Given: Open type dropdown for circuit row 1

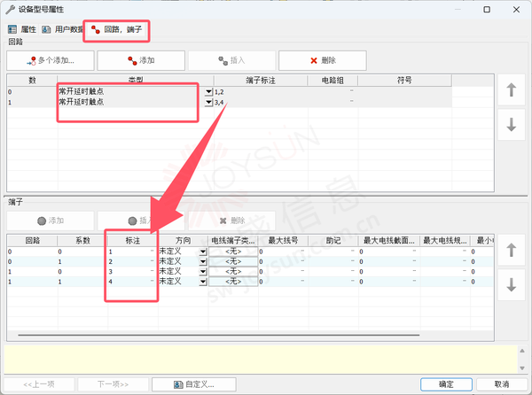Looking at the screenshot, I should click(209, 103).
